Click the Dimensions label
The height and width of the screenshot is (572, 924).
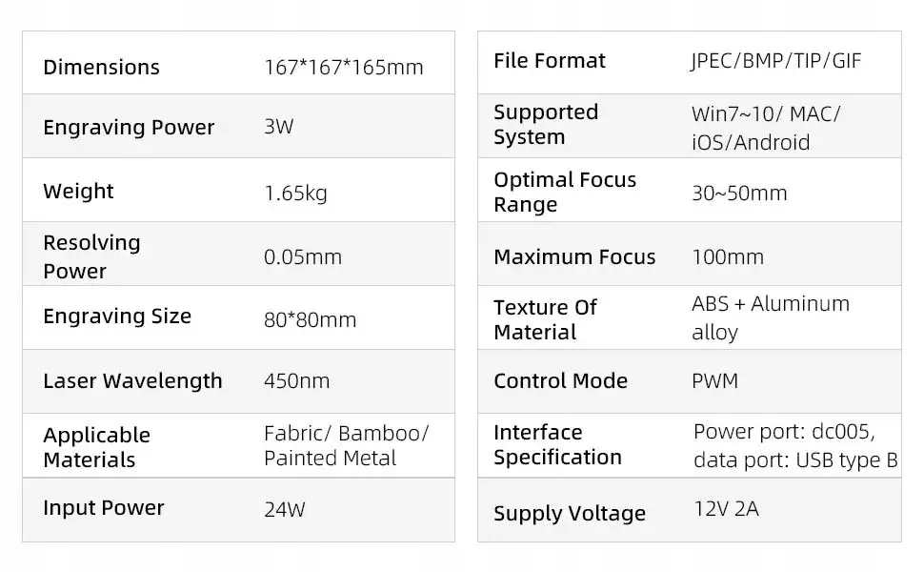pos(101,67)
